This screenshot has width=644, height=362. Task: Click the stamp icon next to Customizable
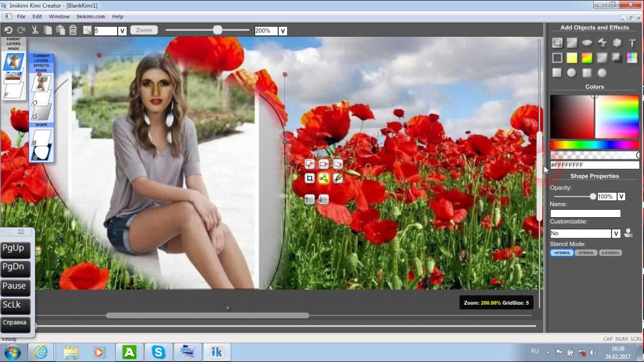pos(628,233)
